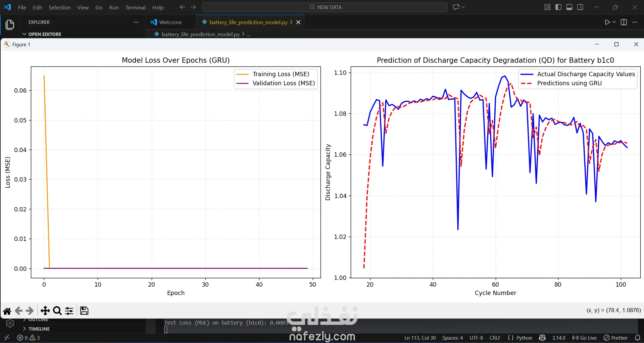
Task: Click the VS Code logo in the title bar
Action: click(7, 7)
